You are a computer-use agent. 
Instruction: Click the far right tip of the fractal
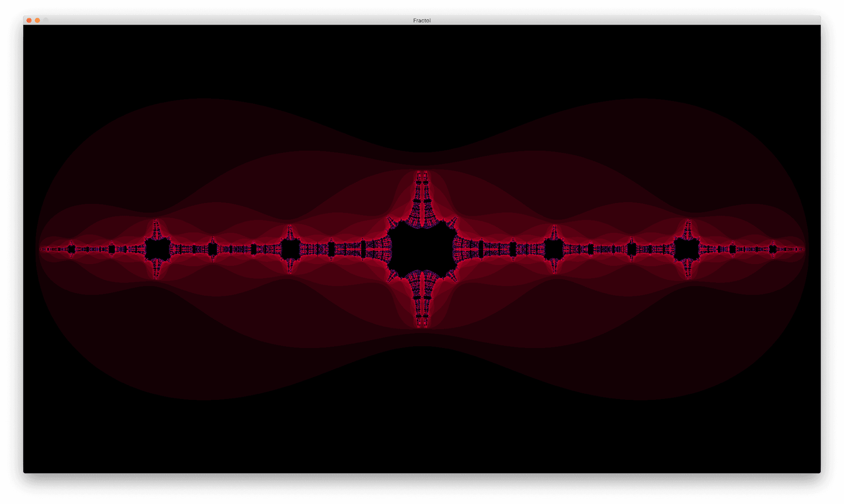click(803, 249)
